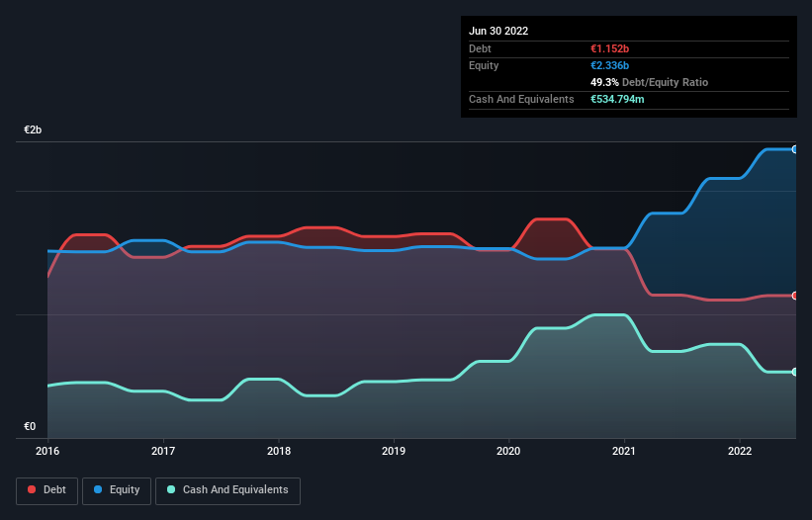
Task: Click the Equity label in tooltip
Action: click(484, 65)
